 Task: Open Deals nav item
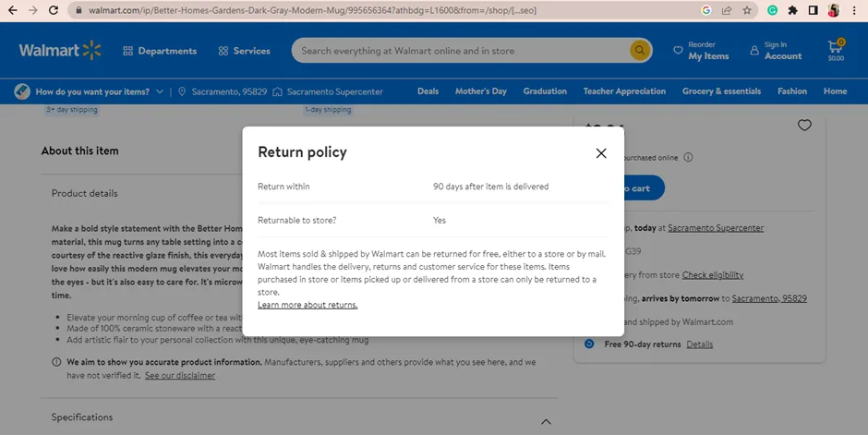(x=428, y=91)
